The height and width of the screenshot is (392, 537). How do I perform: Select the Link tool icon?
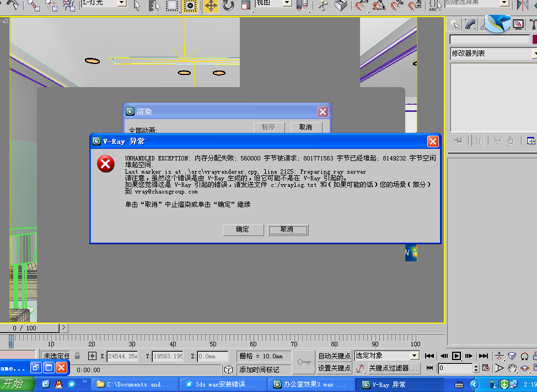point(33,5)
